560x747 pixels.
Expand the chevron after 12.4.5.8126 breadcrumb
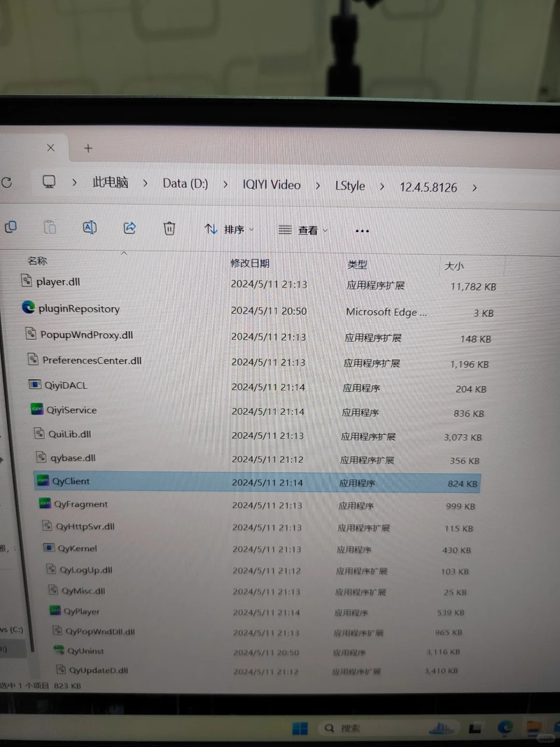[x=474, y=188]
